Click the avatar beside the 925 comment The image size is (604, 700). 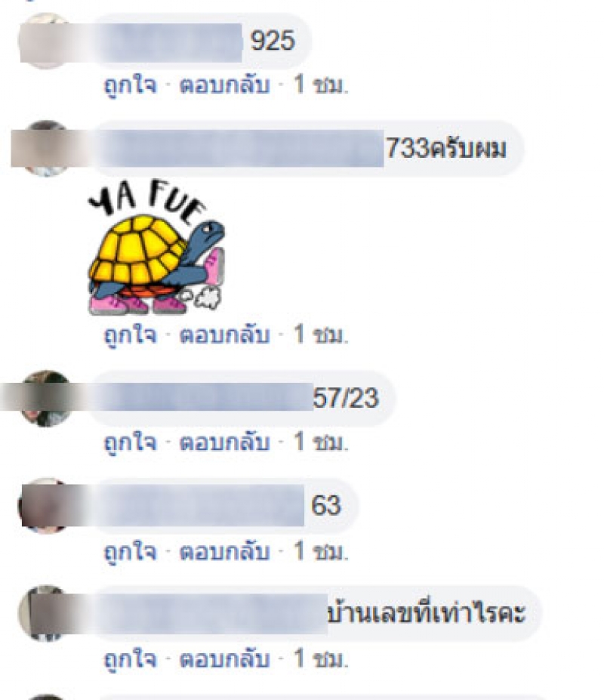coord(44,41)
